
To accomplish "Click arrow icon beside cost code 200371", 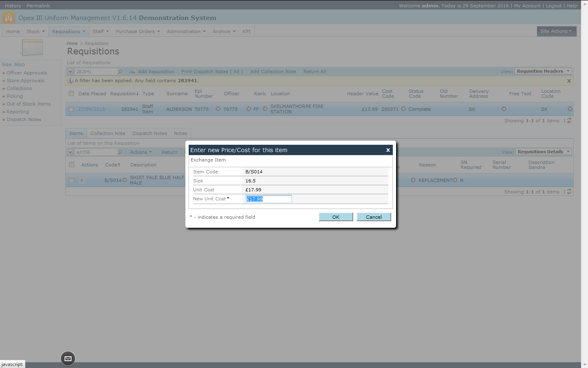I will coord(403,109).
